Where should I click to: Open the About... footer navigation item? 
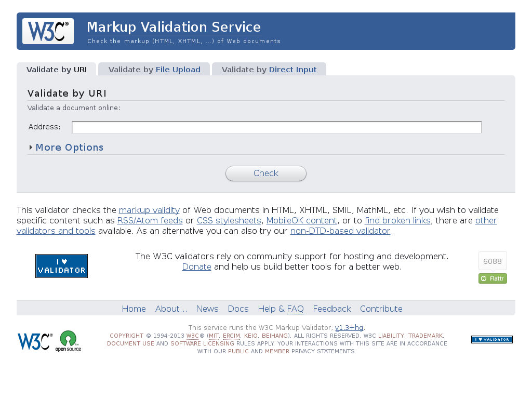pyautogui.click(x=171, y=309)
